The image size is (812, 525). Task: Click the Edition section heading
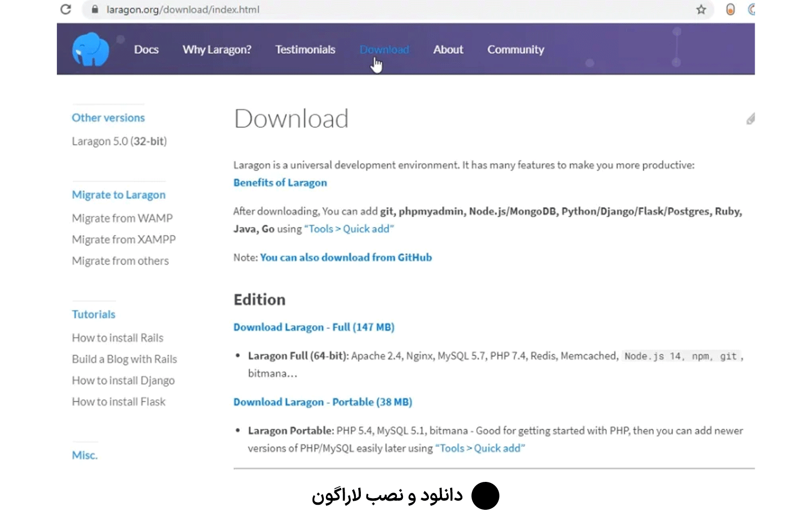click(259, 300)
